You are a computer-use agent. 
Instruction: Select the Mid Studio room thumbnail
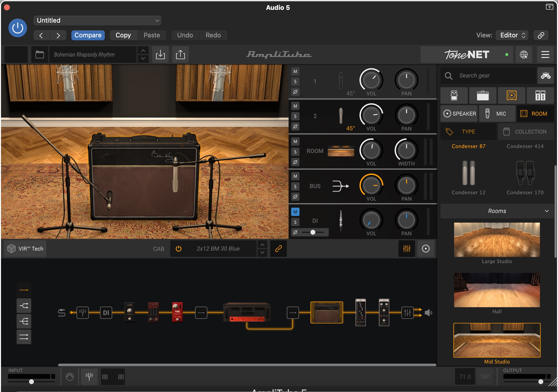[x=497, y=340]
